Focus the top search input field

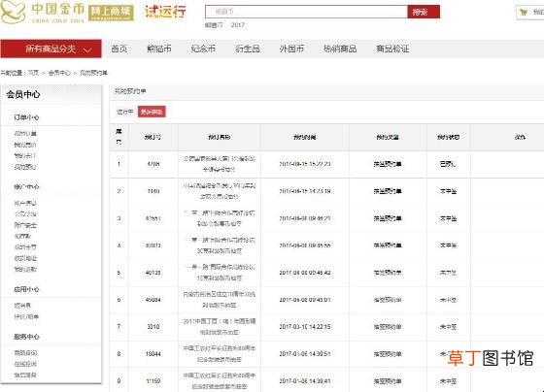306,12
